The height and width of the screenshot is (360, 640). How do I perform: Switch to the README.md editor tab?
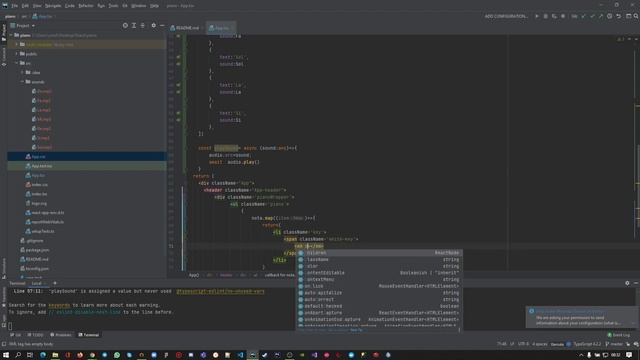pos(185,28)
